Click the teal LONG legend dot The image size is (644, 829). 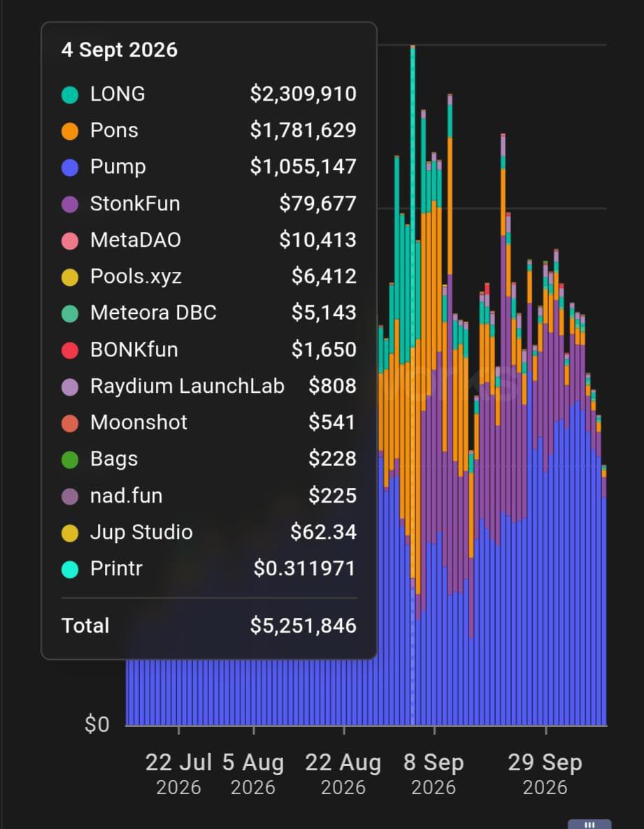click(x=70, y=94)
